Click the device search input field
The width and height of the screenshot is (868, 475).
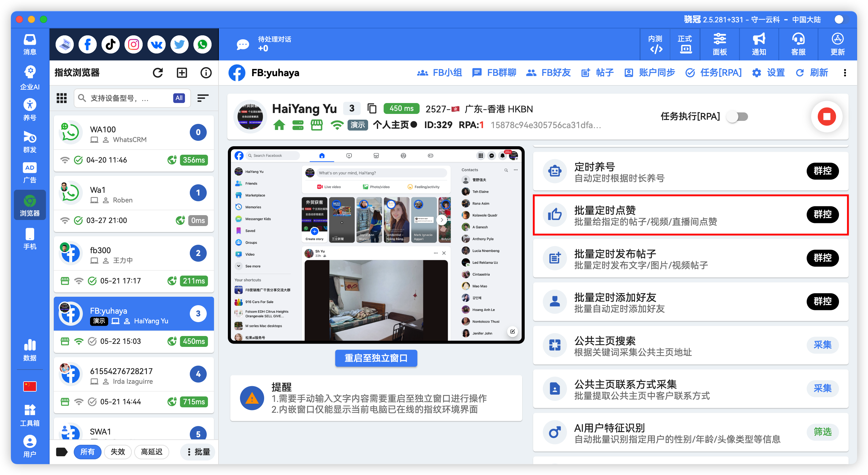click(x=128, y=98)
